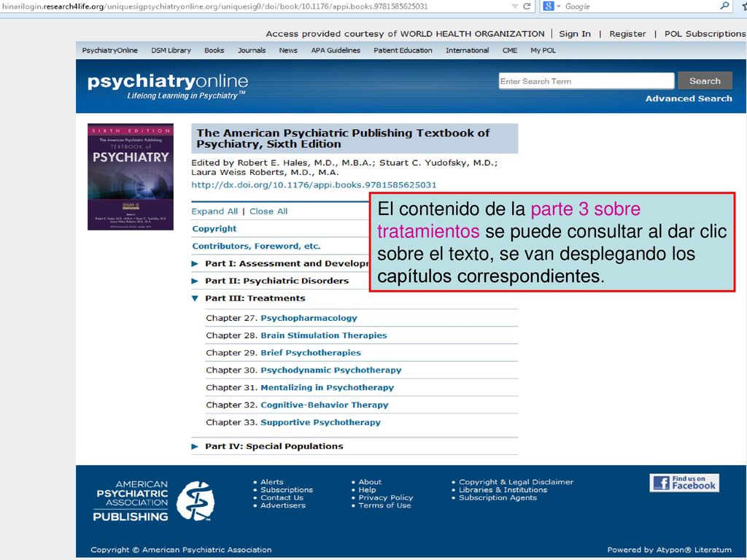Open Chapter 28 Brain Stimulation Therapies
Image resolution: width=747 pixels, height=560 pixels.
click(323, 335)
